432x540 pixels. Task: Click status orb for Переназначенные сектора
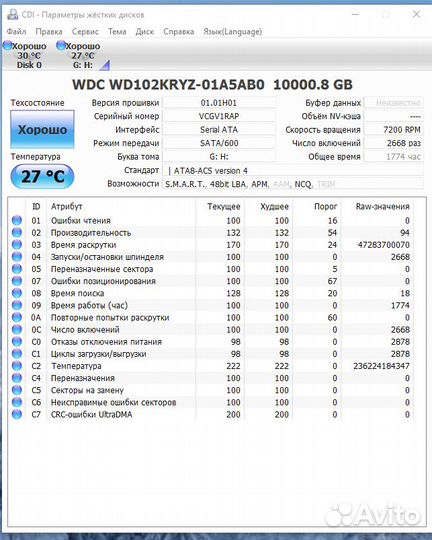17,269
